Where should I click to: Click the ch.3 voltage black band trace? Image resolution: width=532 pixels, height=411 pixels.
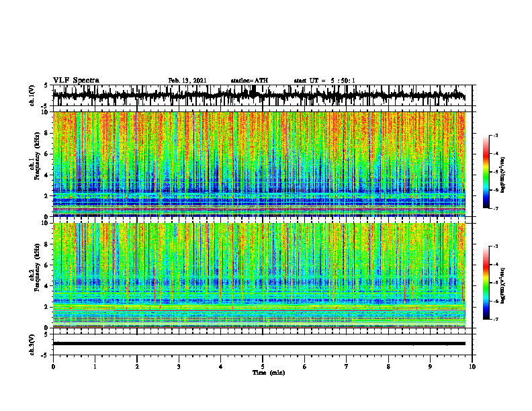(259, 344)
